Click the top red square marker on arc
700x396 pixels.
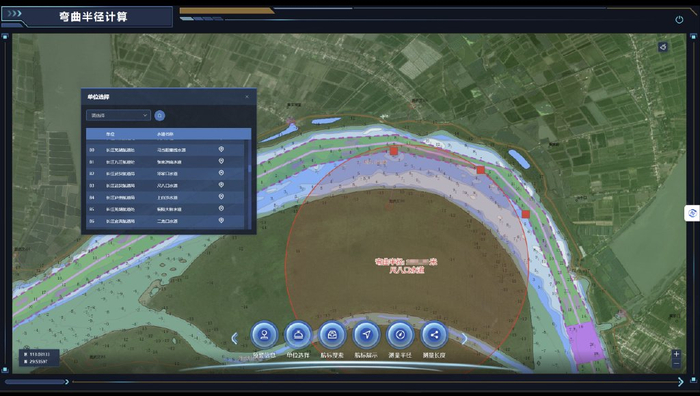[393, 151]
